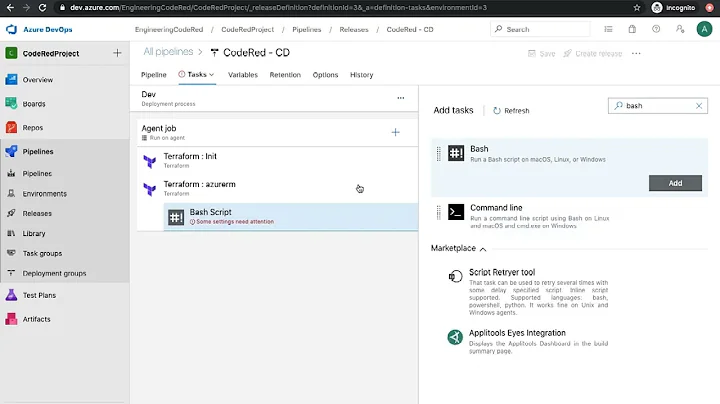Screen dimensions: 720x404
Task: Open user settings icon in header
Action: point(680,29)
